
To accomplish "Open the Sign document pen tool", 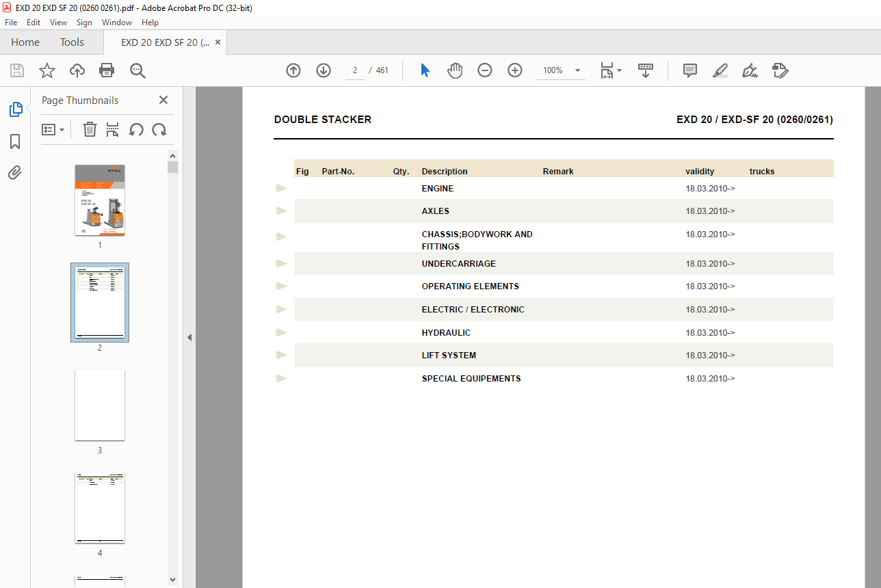I will tap(750, 70).
